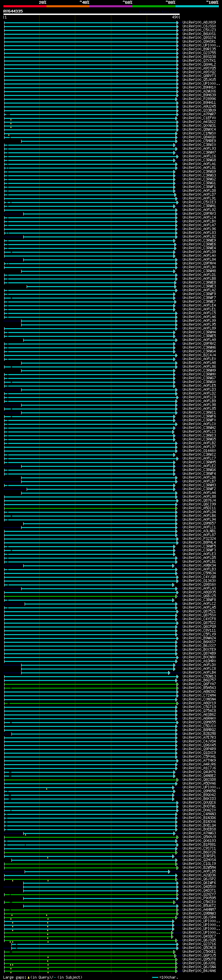The height and width of the screenshot is (980, 222).
Task: Select subject label UniRef100_Q875Z1
Action: point(199,612)
